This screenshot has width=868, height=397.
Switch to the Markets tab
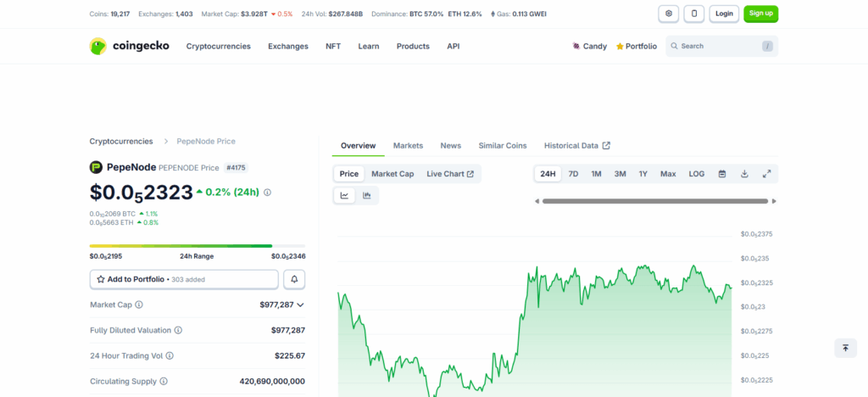pyautogui.click(x=408, y=146)
